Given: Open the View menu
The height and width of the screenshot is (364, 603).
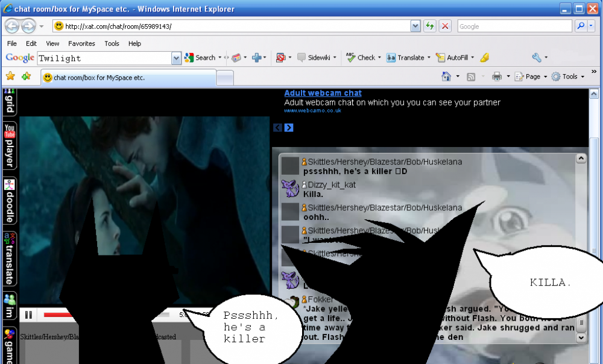Looking at the screenshot, I should [52, 43].
